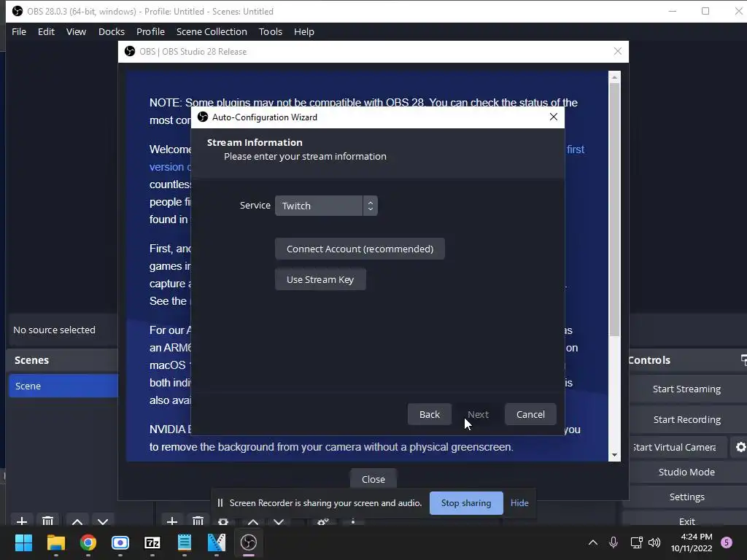Close the Auto-Configuration Wizard with the X
This screenshot has width=747, height=560.
coord(553,117)
